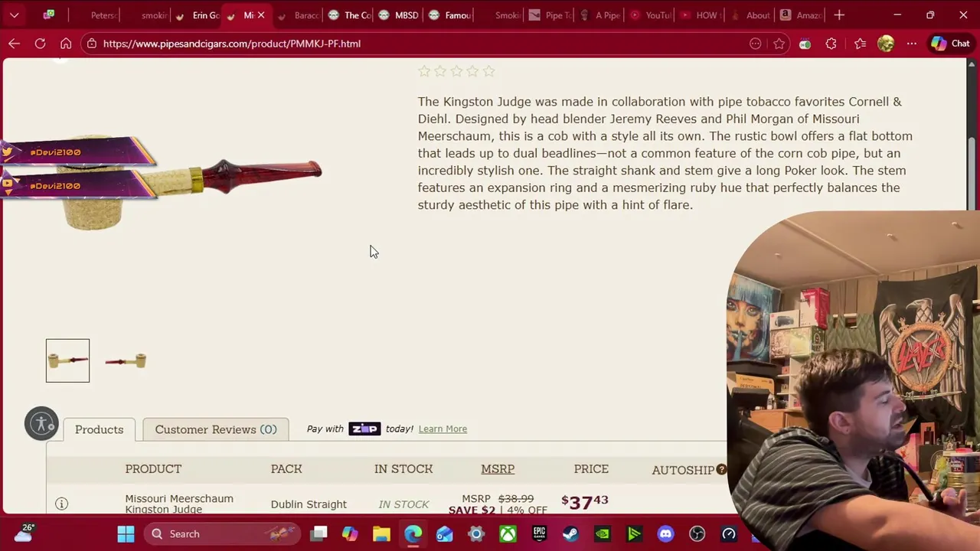Open OBS Studio taskbar icon
This screenshot has width=980, height=551.
tap(697, 533)
